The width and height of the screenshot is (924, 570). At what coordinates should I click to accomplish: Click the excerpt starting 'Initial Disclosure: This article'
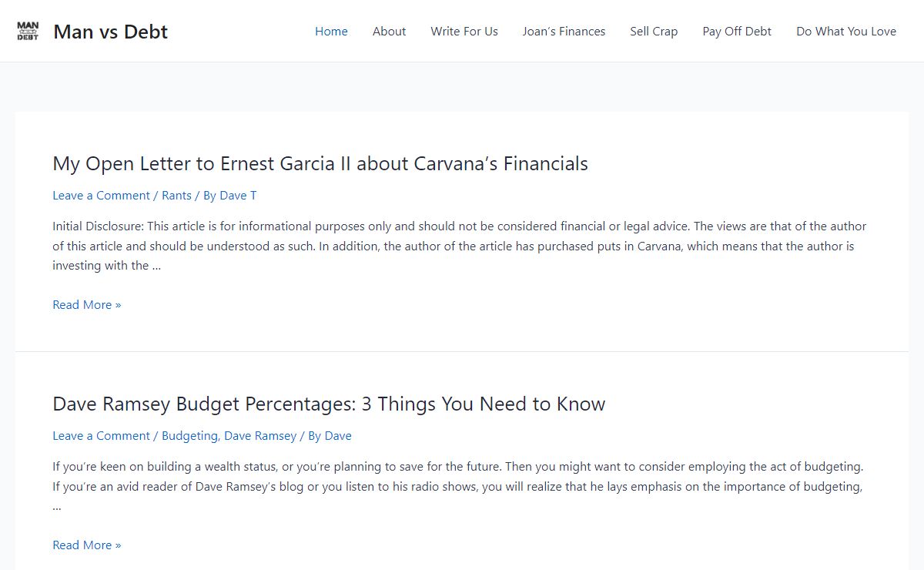pyautogui.click(x=459, y=246)
